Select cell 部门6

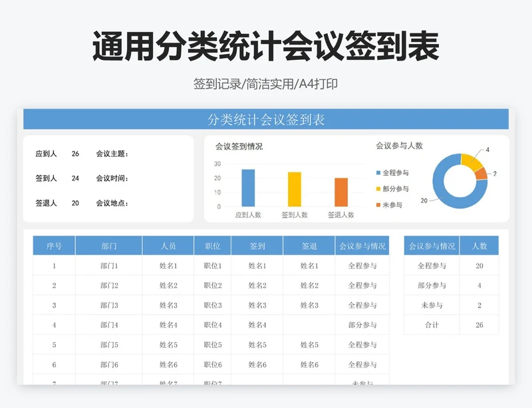(x=109, y=365)
